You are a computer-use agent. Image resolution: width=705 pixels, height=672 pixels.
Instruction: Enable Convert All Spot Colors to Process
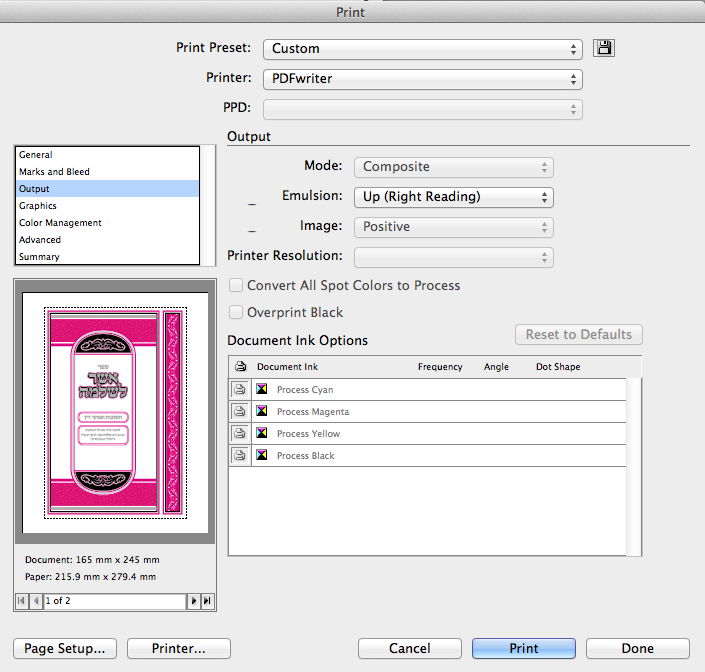[x=237, y=286]
